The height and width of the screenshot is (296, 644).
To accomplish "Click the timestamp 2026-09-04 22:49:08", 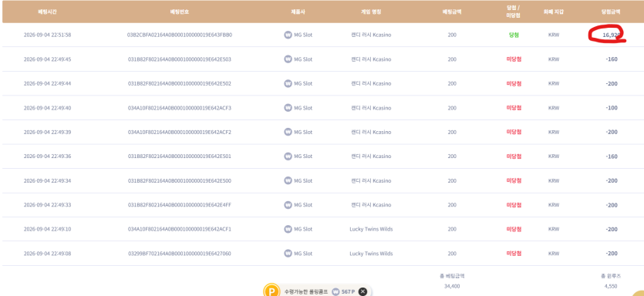I will (x=47, y=254).
